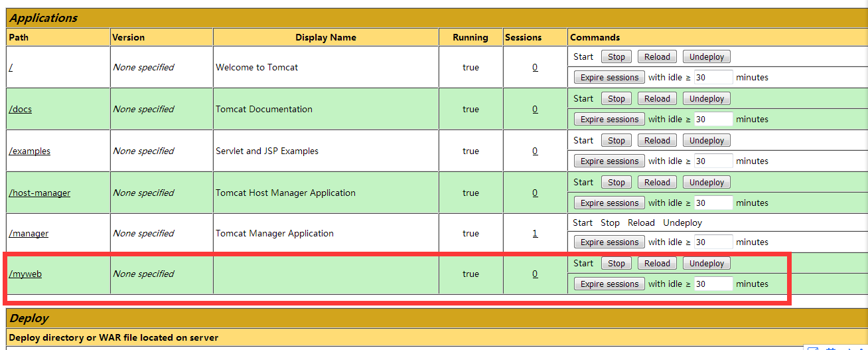View the 1 session of /manager
The image size is (868, 350).
[x=535, y=233]
